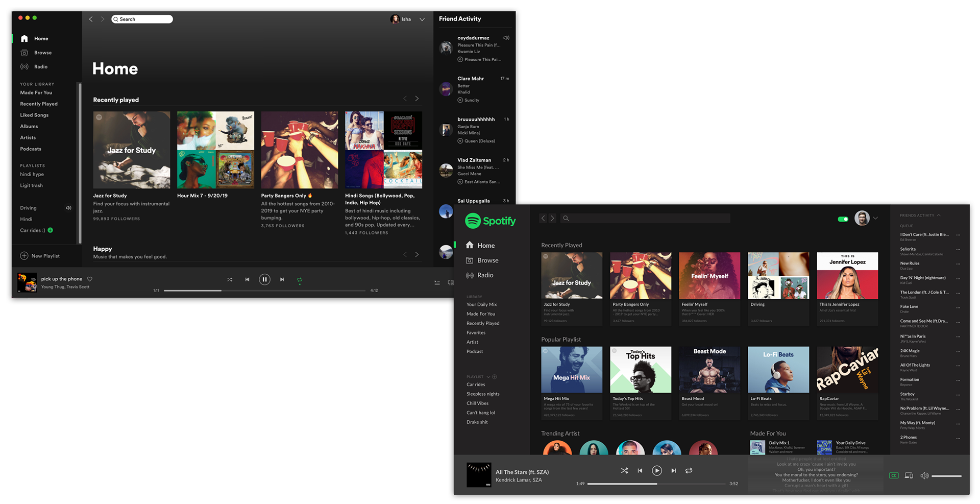Open devices icon in redesign player bar
980x504 pixels.
[x=909, y=475]
